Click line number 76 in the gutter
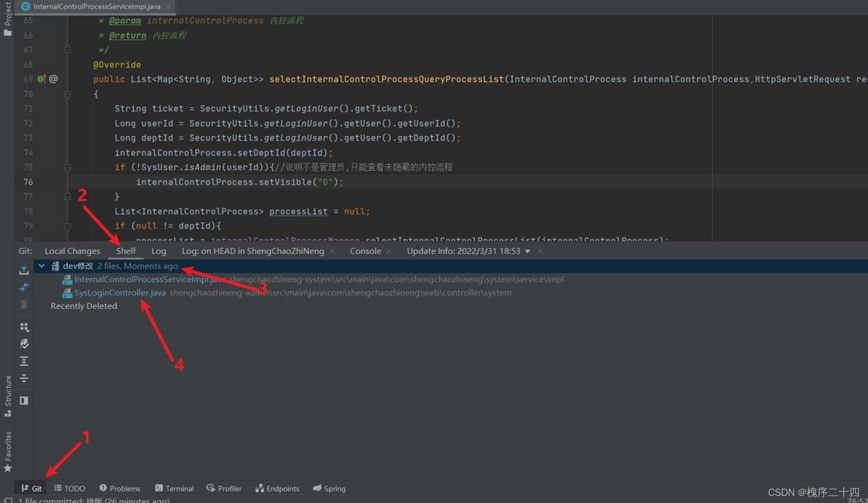 [x=27, y=182]
